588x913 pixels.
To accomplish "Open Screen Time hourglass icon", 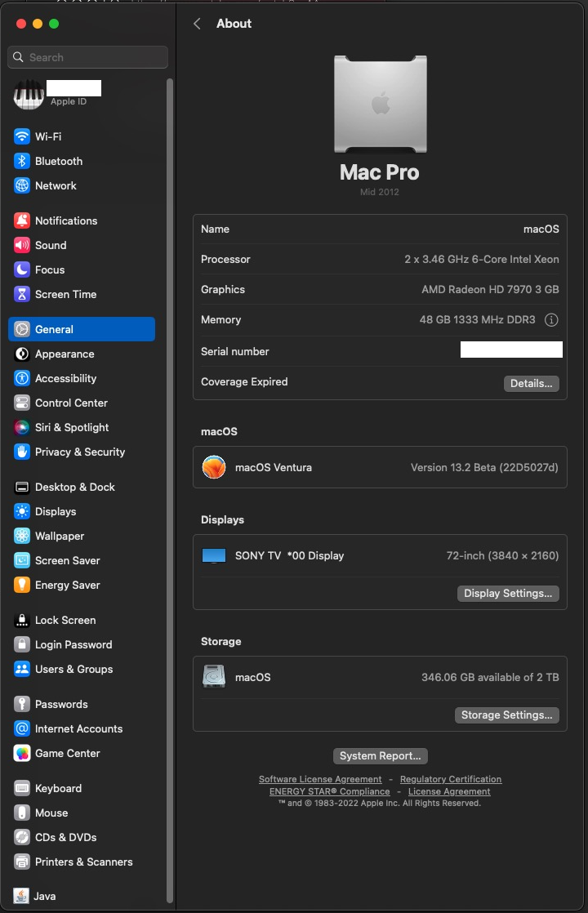I will tap(21, 294).
